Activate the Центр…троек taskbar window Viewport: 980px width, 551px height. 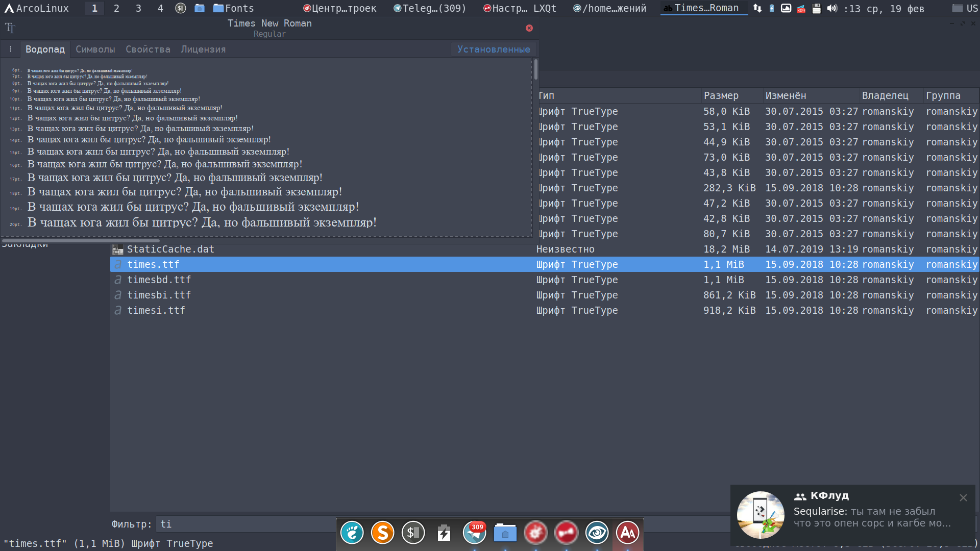click(x=339, y=8)
